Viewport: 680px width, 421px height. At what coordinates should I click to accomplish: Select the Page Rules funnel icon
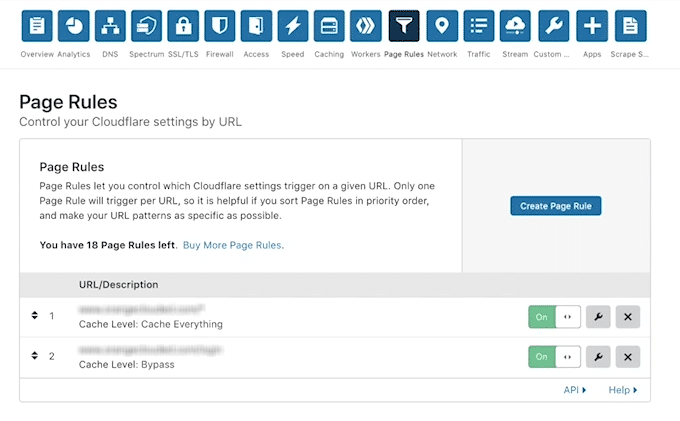pos(404,26)
